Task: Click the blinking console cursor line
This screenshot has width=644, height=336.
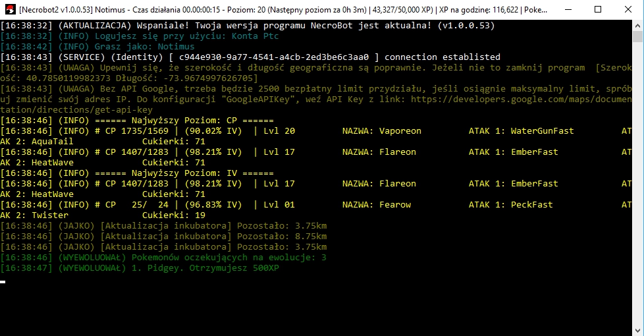Action: tap(3, 282)
